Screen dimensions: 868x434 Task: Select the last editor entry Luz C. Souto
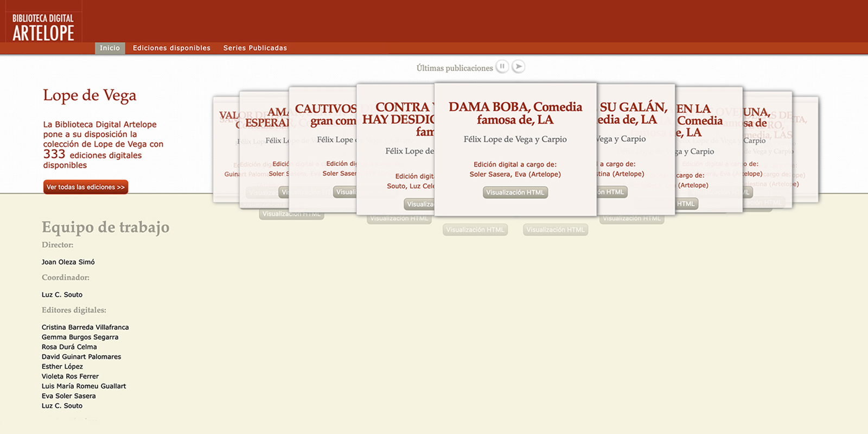click(62, 405)
